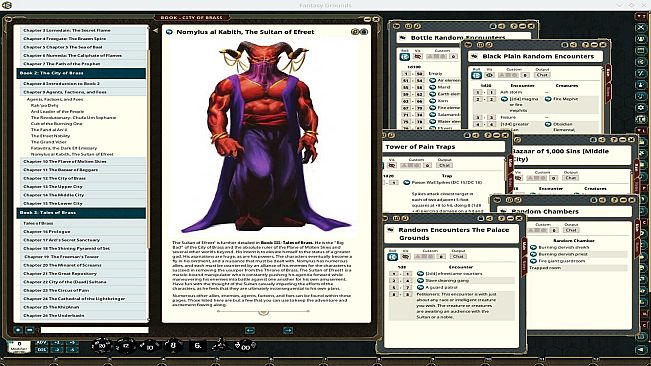Toggle visibility eye in Black Plain Random Encounters

tap(489, 75)
